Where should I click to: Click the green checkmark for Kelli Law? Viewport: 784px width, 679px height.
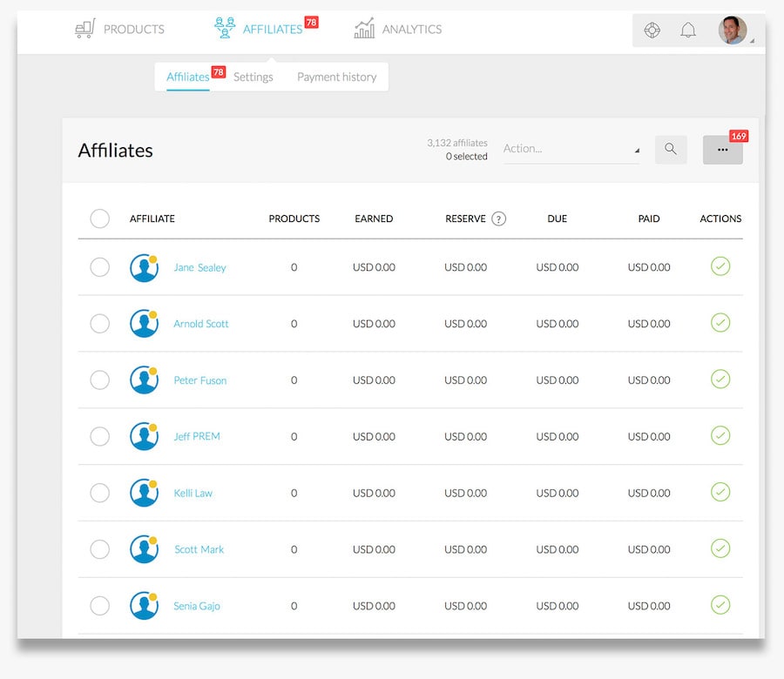tap(720, 492)
